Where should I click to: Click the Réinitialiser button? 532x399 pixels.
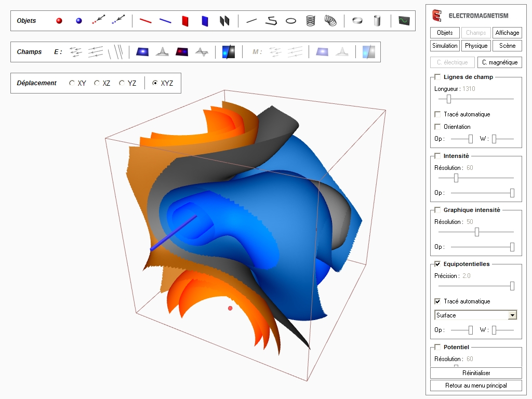[476, 373]
